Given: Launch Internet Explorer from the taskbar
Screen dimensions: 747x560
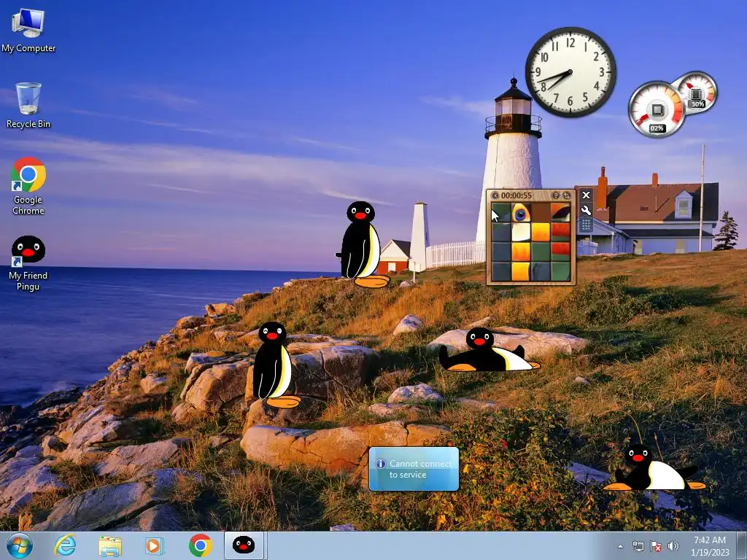Looking at the screenshot, I should (x=65, y=545).
